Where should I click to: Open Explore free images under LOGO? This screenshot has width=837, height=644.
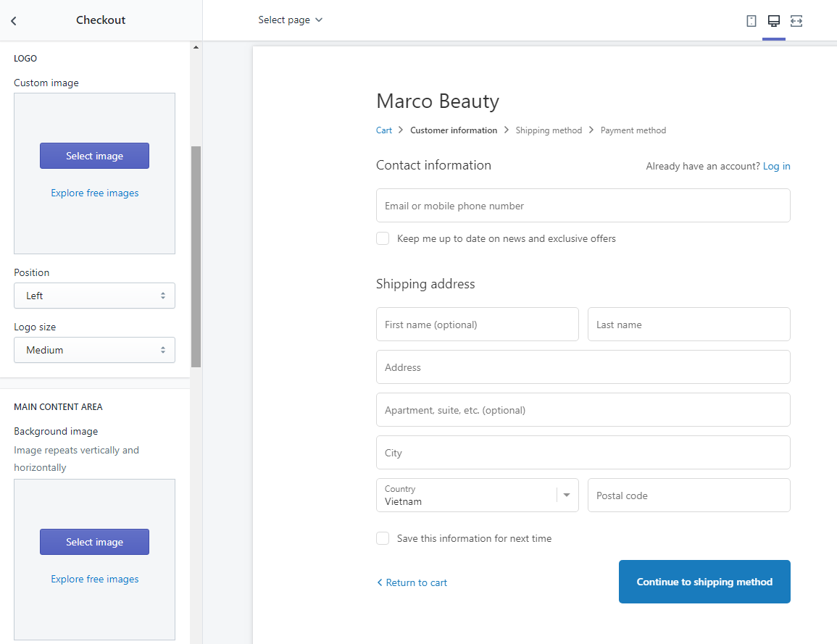(94, 193)
